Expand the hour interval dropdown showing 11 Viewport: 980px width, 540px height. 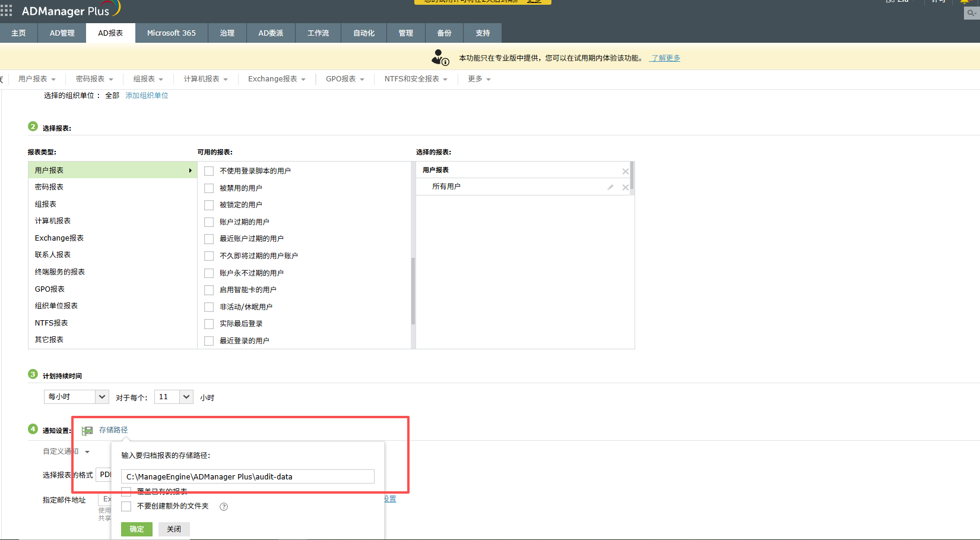[173, 397]
